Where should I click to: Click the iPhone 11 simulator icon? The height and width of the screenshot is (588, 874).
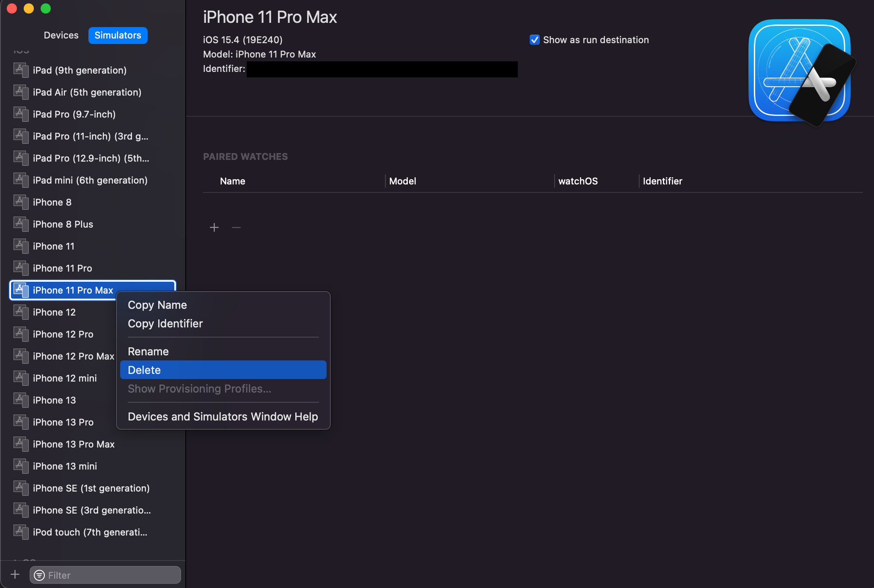click(21, 246)
